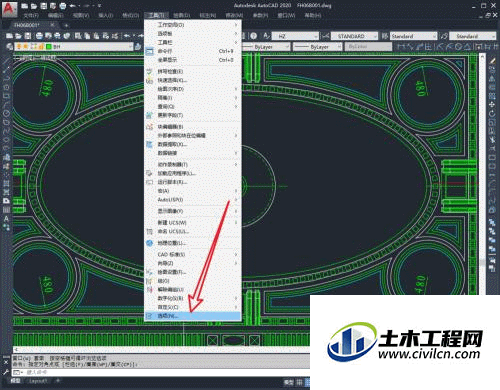This screenshot has height=390, width=500.
Task: Click the Undo arrow in quick access toolbar
Action: pyautogui.click(x=72, y=6)
